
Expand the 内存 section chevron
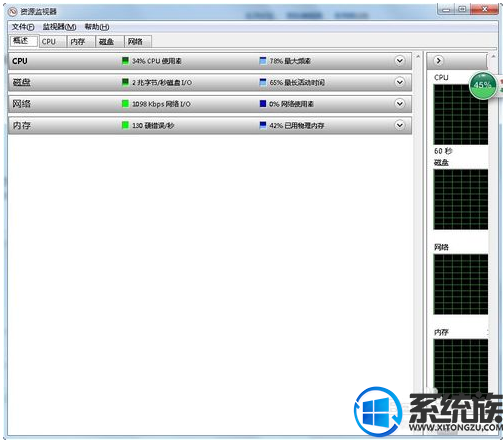coord(400,125)
